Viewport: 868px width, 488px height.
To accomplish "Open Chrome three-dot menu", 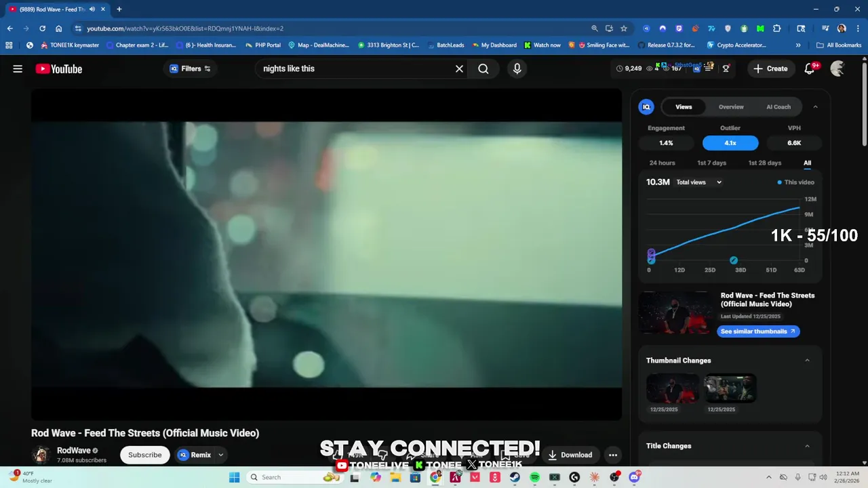I will coord(858,28).
